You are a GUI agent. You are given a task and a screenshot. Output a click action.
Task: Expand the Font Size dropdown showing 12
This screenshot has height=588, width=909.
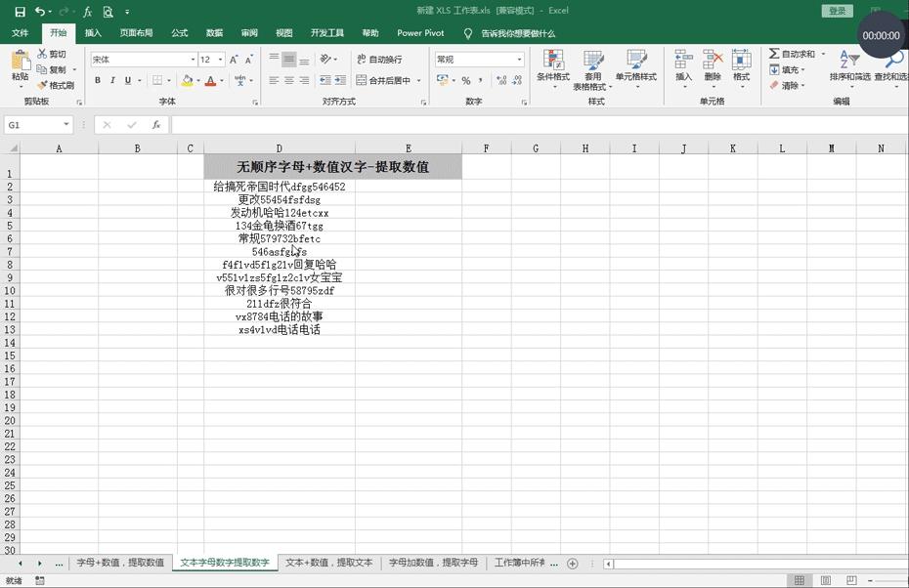tap(219, 59)
